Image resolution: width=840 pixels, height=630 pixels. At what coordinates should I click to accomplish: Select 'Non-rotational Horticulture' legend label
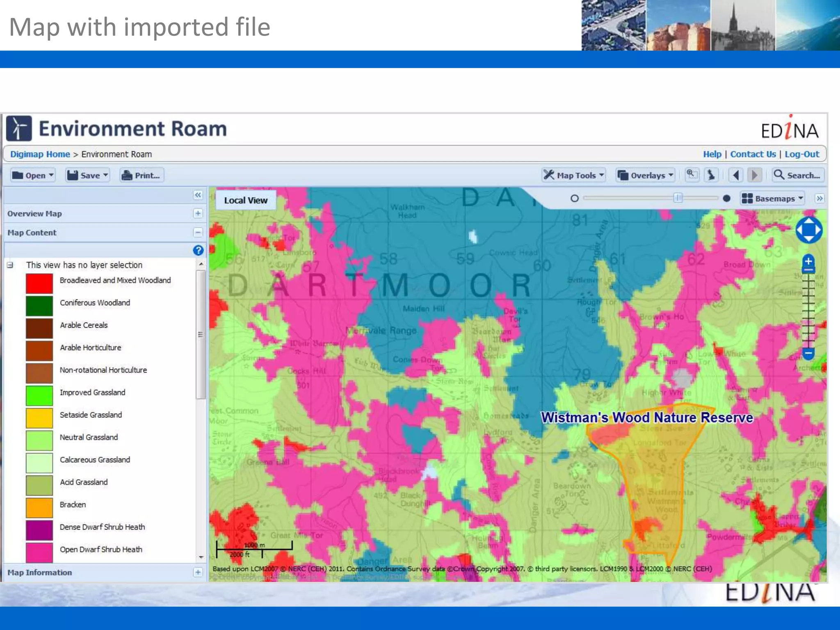click(103, 370)
